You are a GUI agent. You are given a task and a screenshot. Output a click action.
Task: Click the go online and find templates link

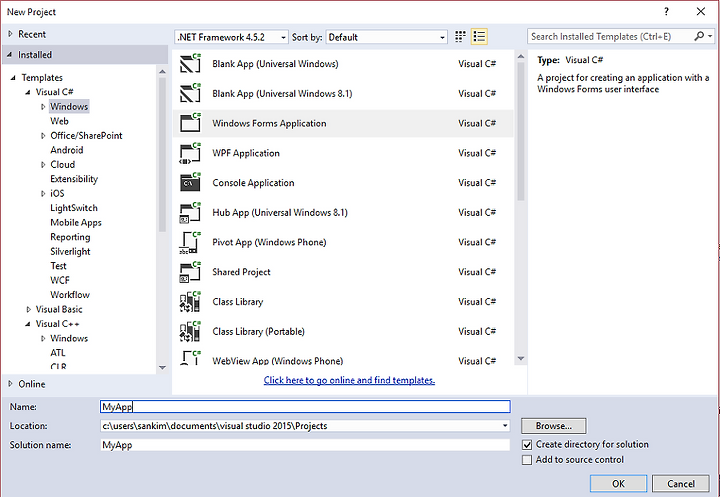click(349, 380)
